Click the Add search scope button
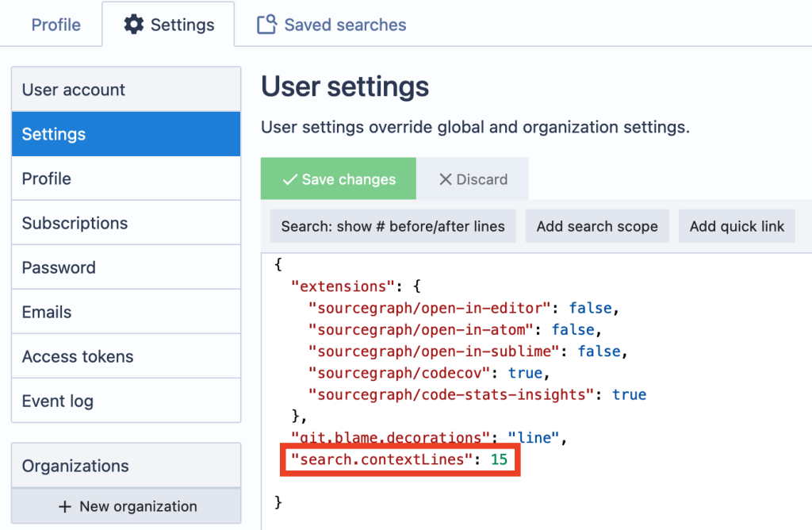 point(597,226)
